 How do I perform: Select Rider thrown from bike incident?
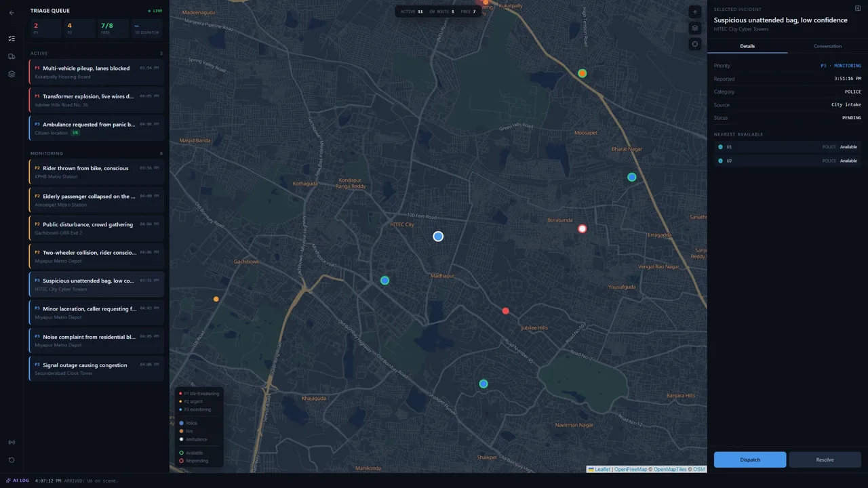point(96,172)
